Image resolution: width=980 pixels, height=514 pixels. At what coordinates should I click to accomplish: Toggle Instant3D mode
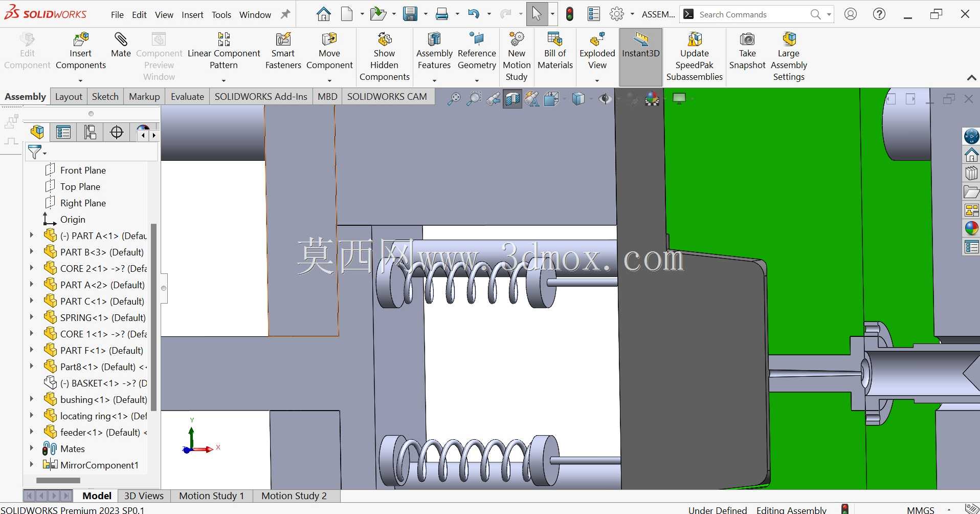[x=641, y=56]
